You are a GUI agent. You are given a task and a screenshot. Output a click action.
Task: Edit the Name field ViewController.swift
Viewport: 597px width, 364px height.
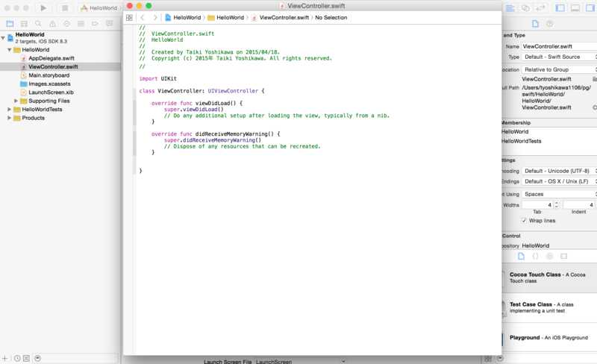(559, 46)
